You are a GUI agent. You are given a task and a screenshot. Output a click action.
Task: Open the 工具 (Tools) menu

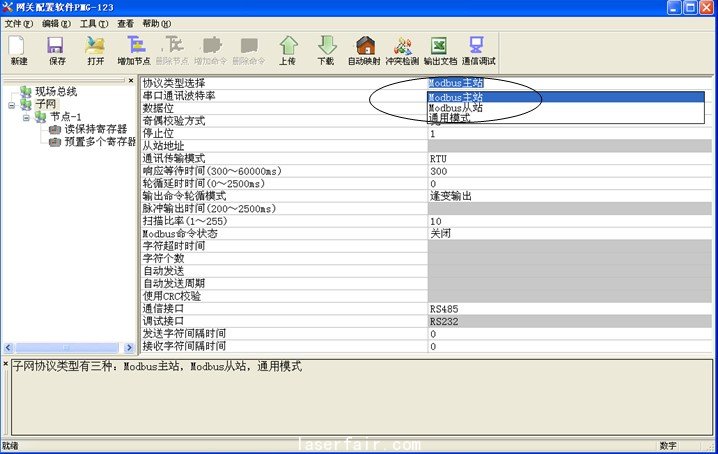click(x=94, y=23)
